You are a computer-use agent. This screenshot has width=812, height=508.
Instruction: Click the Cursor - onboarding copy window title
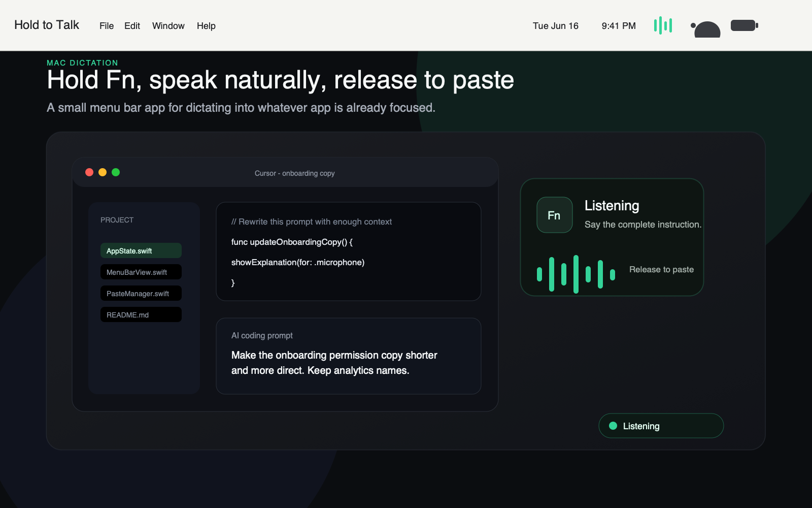pyautogui.click(x=294, y=173)
